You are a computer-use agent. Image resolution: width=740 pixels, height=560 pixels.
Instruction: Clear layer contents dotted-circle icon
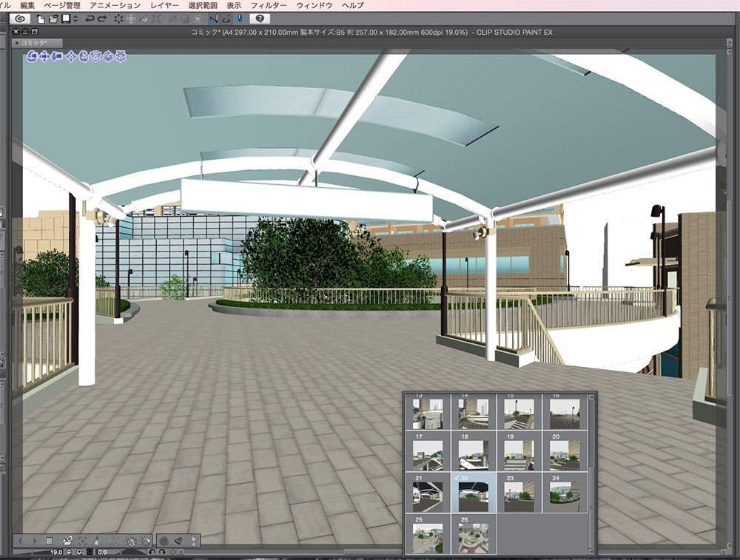(118, 19)
